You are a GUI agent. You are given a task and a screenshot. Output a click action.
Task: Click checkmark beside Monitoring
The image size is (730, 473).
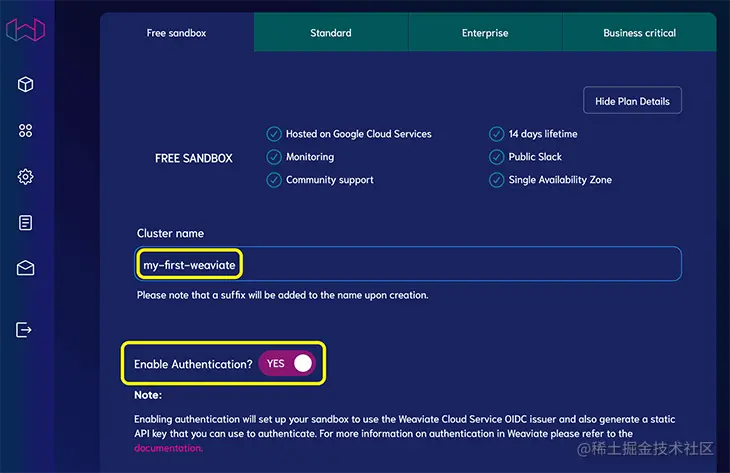tap(274, 157)
